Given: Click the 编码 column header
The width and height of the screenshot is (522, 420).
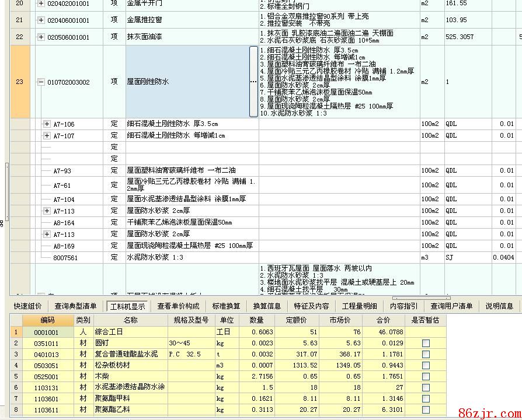Looking at the screenshot, I should [x=47, y=320].
